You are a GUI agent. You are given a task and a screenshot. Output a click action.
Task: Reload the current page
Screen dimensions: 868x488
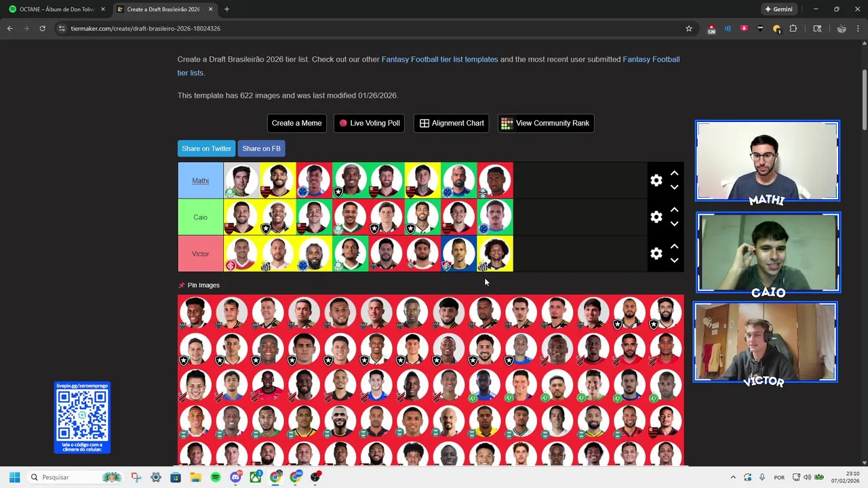[x=42, y=28]
